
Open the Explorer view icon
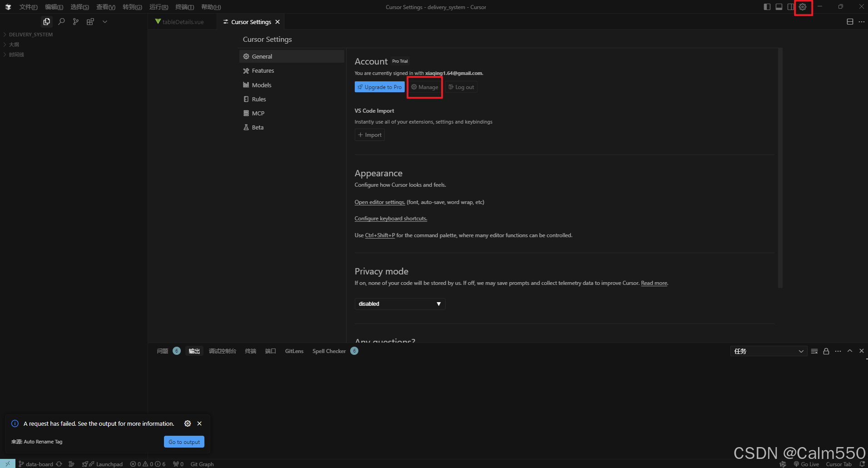[46, 21]
